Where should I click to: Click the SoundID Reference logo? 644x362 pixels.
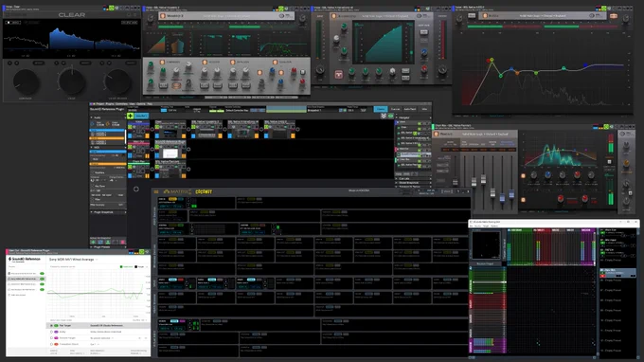pyautogui.click(x=25, y=260)
